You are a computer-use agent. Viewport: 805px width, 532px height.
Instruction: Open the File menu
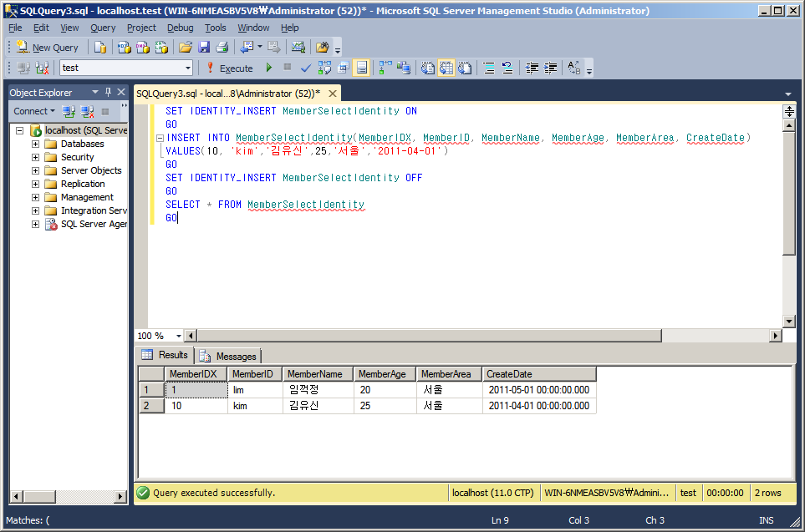click(15, 28)
